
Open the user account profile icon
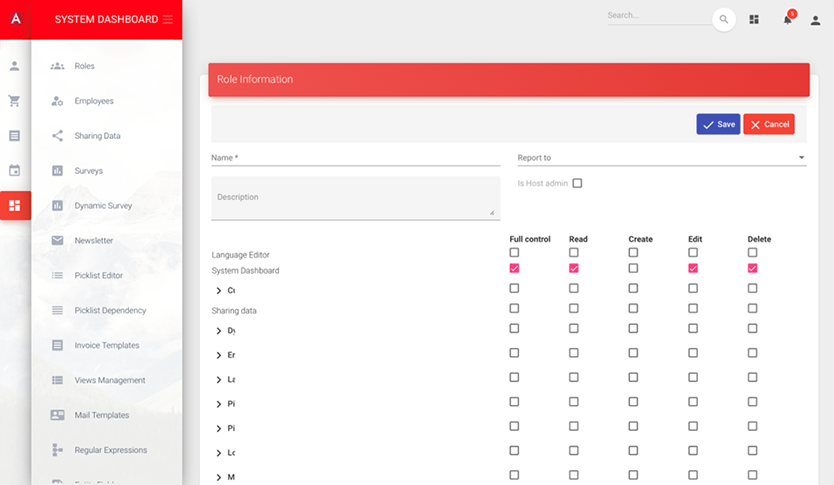point(815,20)
